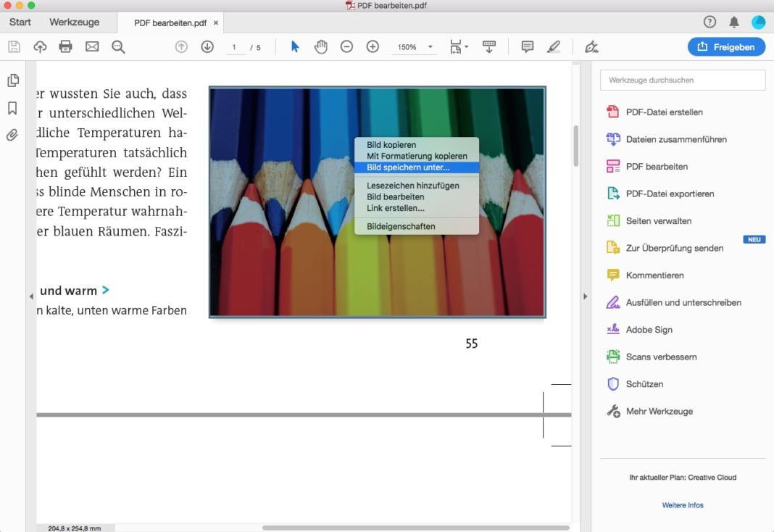Open Bildeigenschaften from context menu
Viewport: 774px width, 532px height.
pos(417,227)
